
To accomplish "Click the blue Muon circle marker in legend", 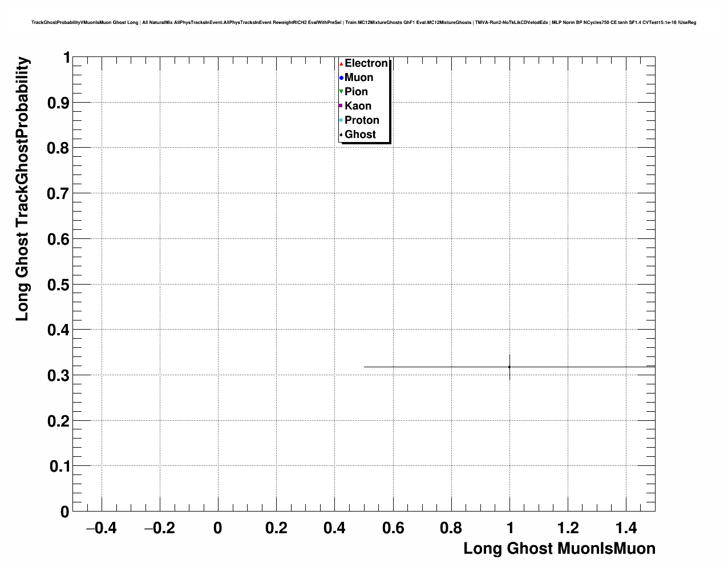I will click(x=341, y=78).
